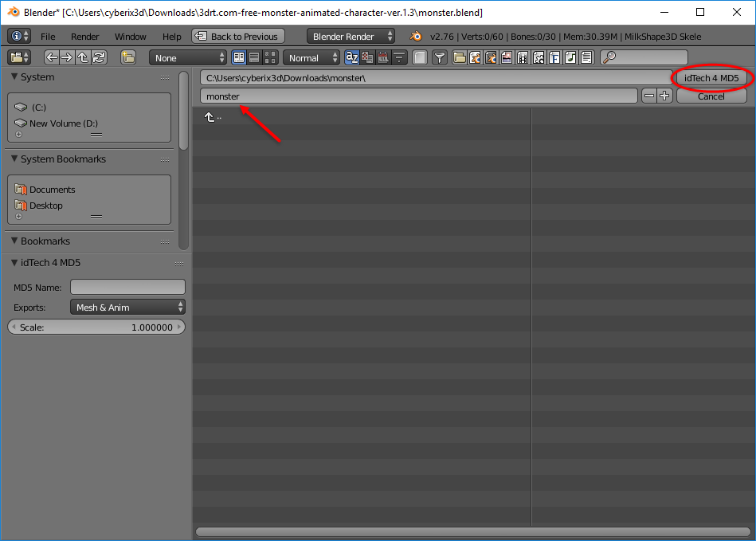
Task: Click the MD5 Name text field
Action: coord(127,287)
